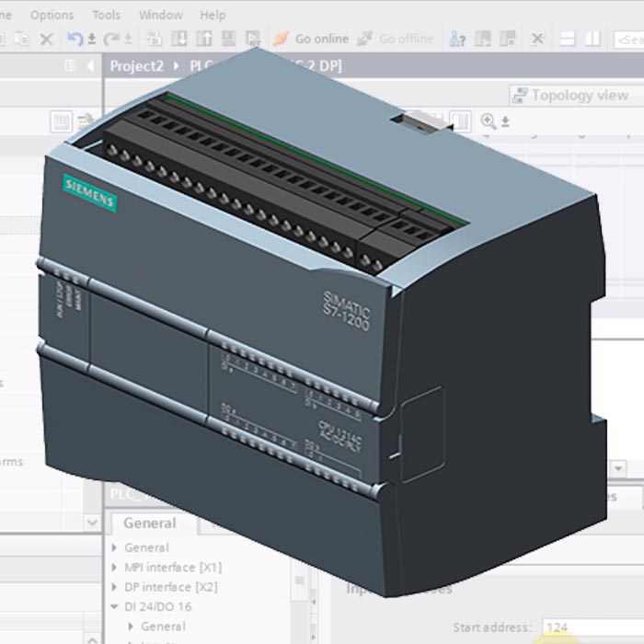This screenshot has width=644, height=644.
Task: Open the Window menu
Action: (161, 16)
